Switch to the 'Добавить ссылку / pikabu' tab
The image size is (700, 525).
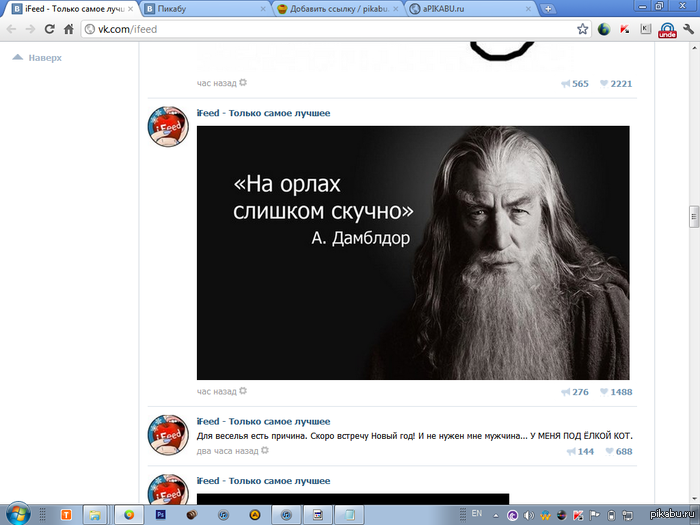[338, 8]
